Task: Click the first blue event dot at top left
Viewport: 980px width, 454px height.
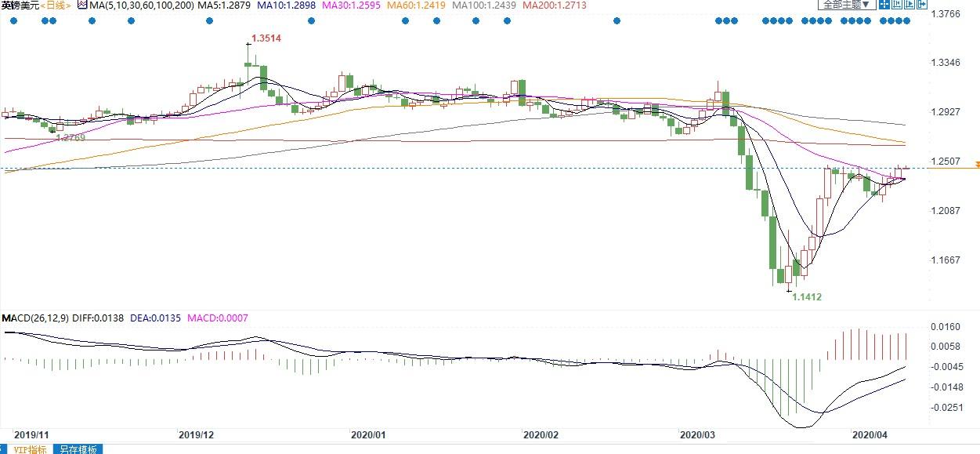Action: [x=13, y=21]
